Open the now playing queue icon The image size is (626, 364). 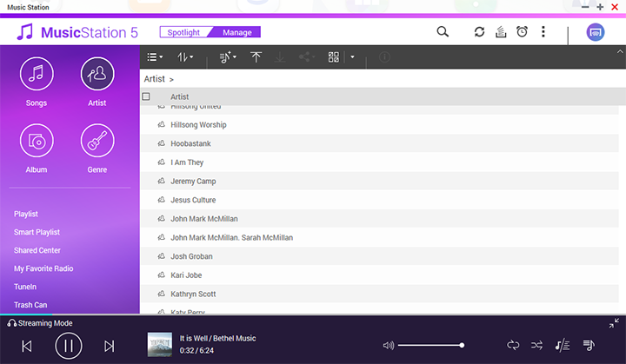click(x=589, y=345)
